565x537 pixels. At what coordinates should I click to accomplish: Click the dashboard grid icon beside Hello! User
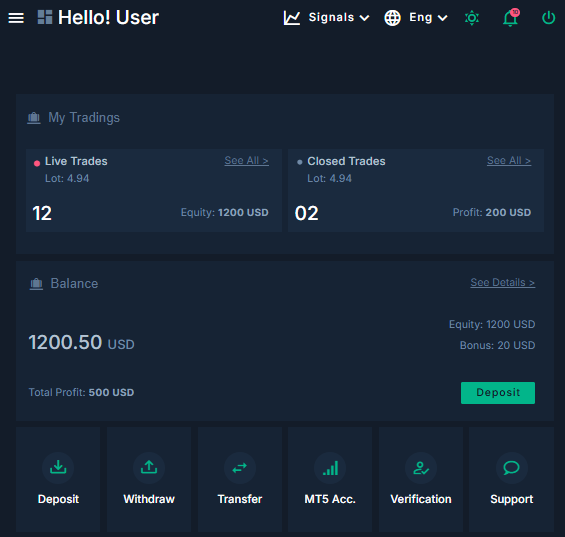point(45,17)
